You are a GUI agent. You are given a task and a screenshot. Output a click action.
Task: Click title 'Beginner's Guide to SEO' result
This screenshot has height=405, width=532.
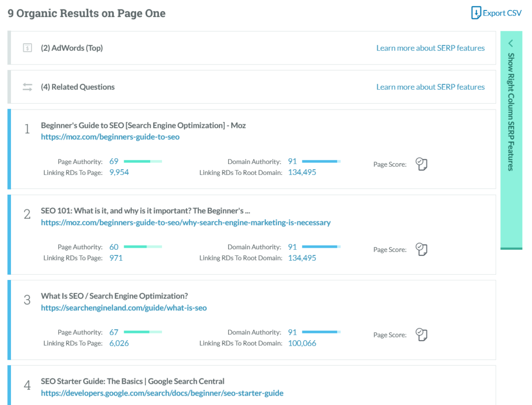click(143, 125)
